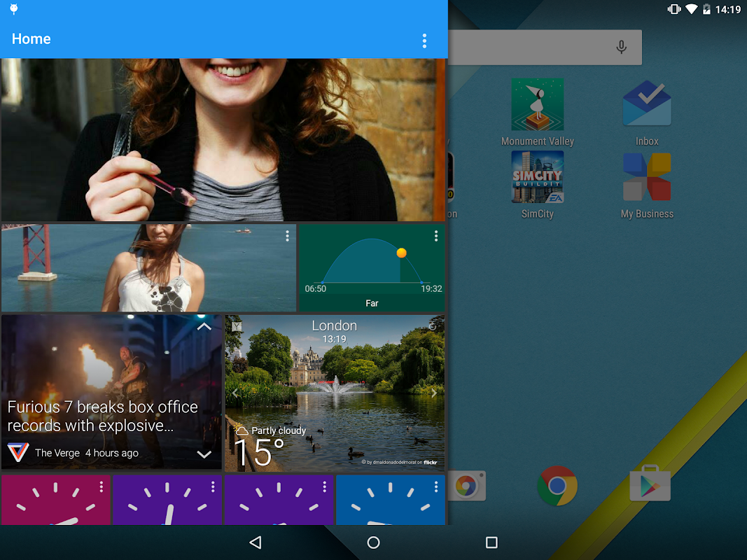
Task: Tap the app logo in status bar
Action: coord(14,9)
